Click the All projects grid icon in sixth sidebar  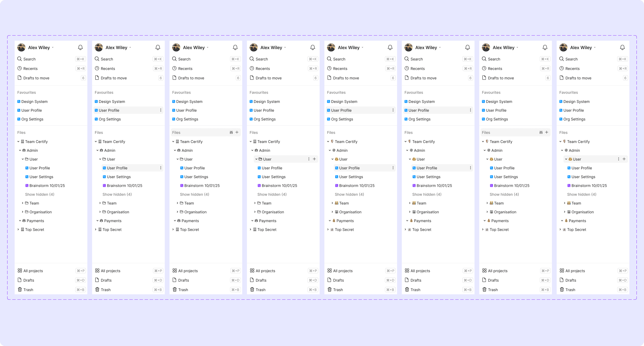pyautogui.click(x=407, y=271)
